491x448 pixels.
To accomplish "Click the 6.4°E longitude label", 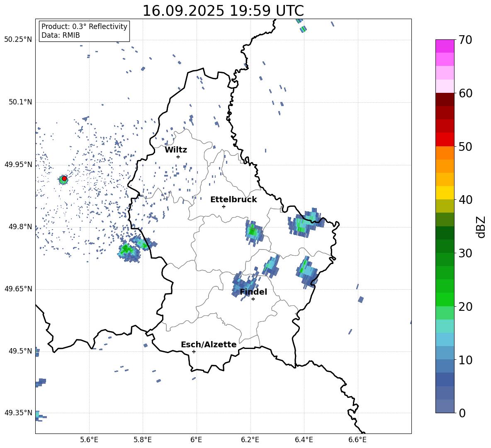I will pyautogui.click(x=304, y=440).
